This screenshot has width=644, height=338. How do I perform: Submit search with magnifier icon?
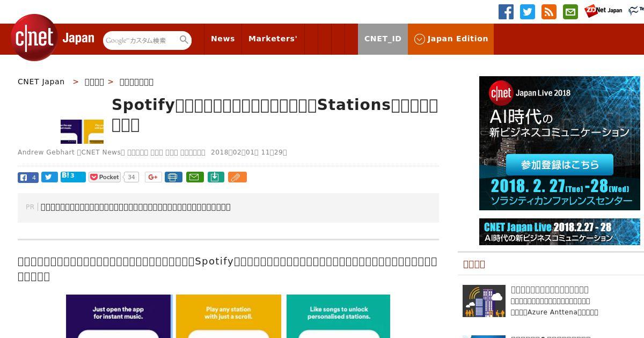coord(184,40)
